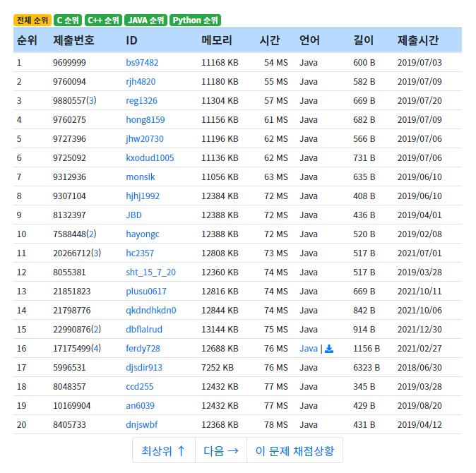Open 이 문제 채점상황 page

(x=294, y=450)
